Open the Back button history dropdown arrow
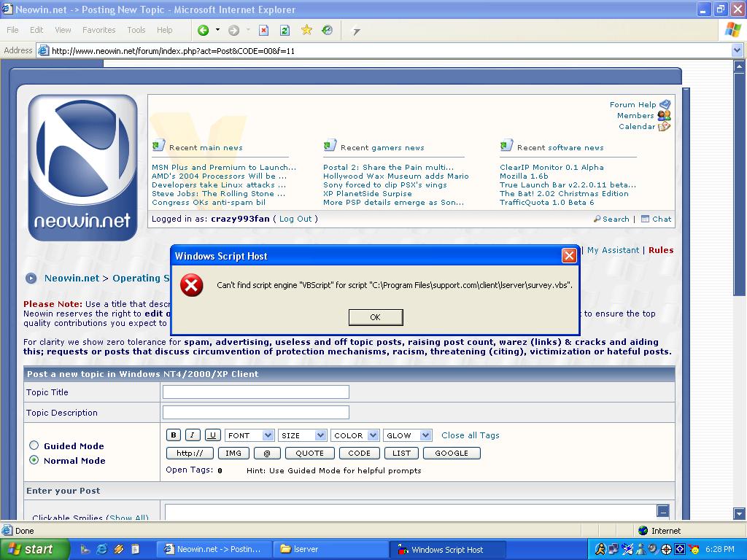 click(217, 30)
